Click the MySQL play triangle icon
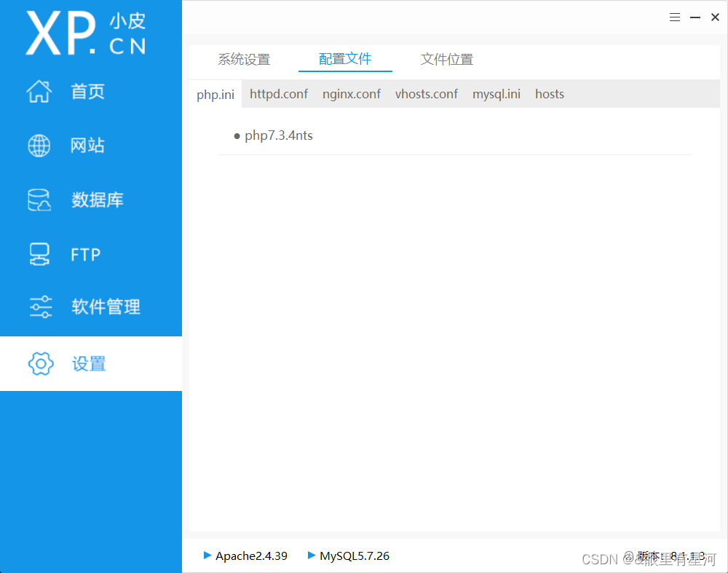The height and width of the screenshot is (573, 728). tap(312, 555)
